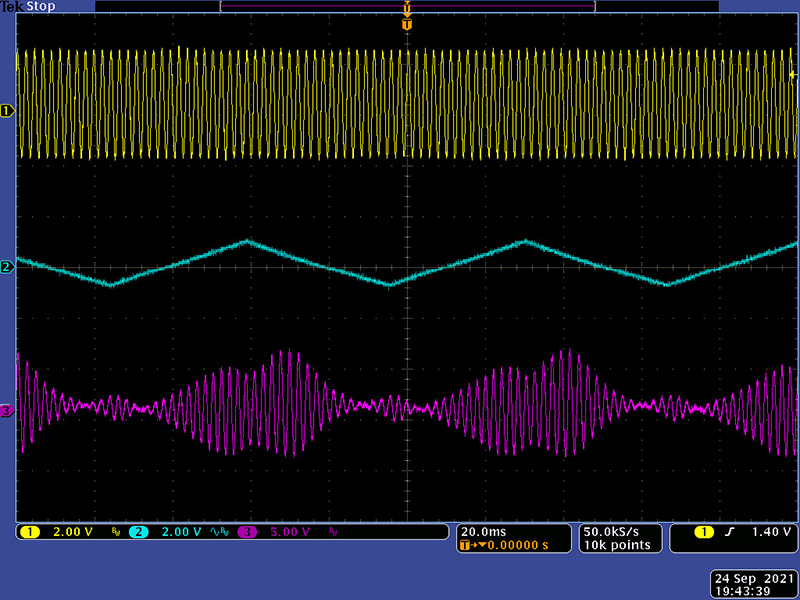The image size is (800, 600).
Task: Click the trigger source channel 1 badge
Action: coord(707,531)
